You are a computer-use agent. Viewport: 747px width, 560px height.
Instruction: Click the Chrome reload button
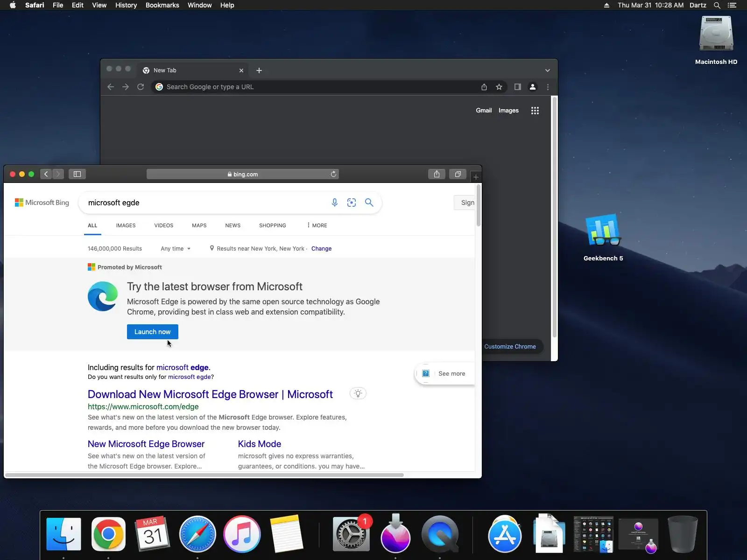tap(141, 87)
